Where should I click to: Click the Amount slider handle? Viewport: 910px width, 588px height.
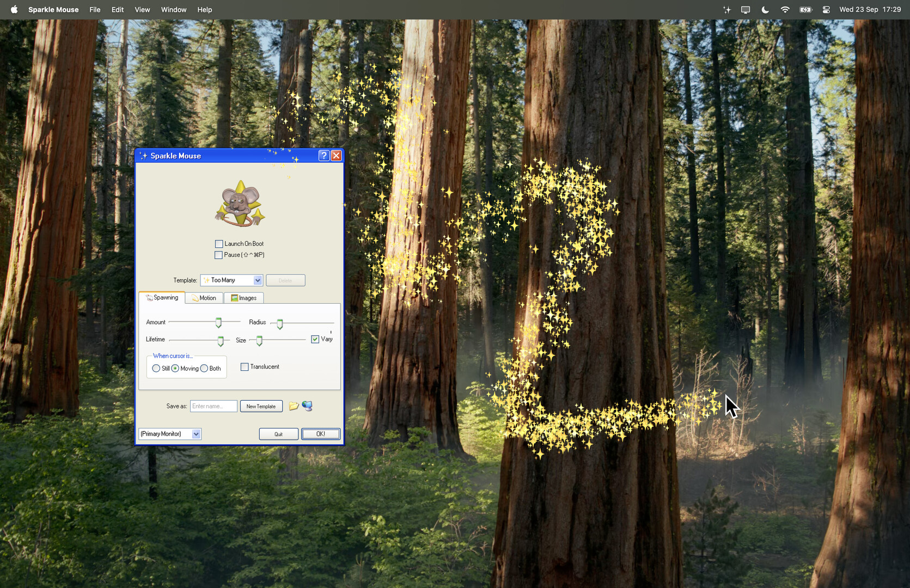coord(218,323)
